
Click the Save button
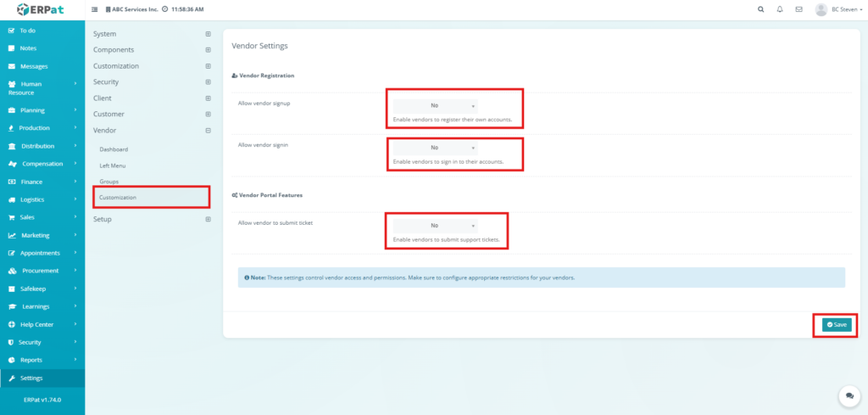click(x=837, y=325)
